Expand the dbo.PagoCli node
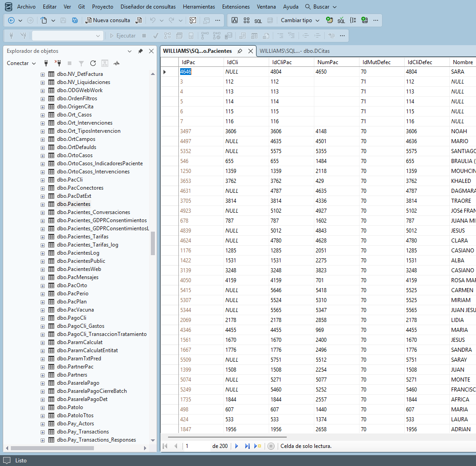476x466 pixels. tap(43, 318)
